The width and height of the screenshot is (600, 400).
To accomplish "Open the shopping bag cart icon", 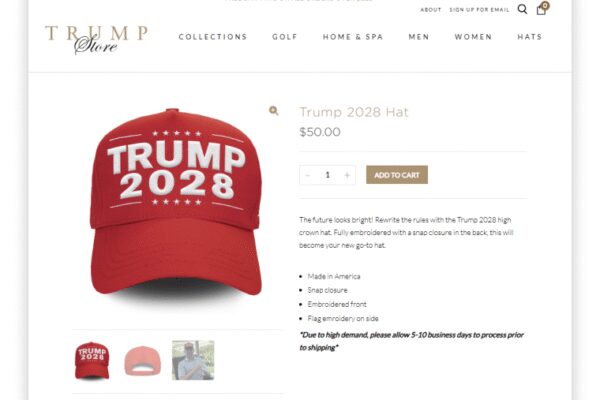I will click(x=542, y=8).
